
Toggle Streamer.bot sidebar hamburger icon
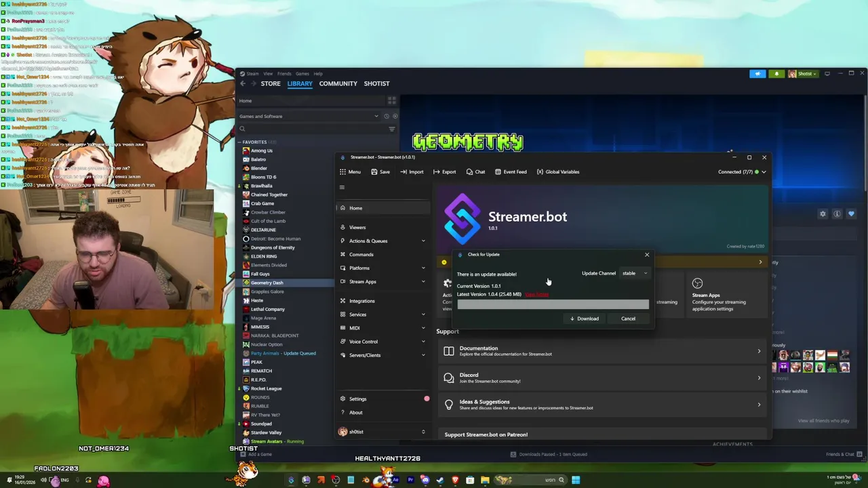(342, 187)
